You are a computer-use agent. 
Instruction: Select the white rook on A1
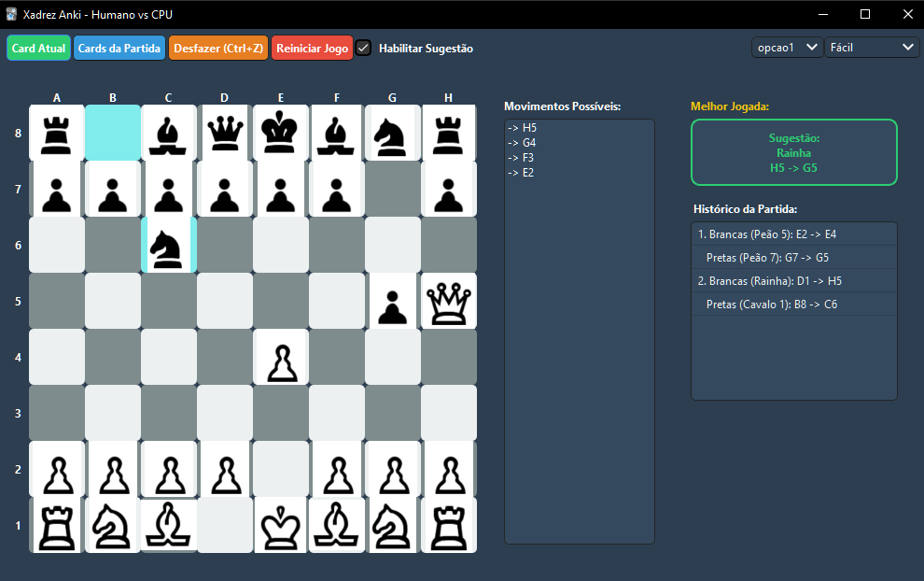tap(57, 525)
